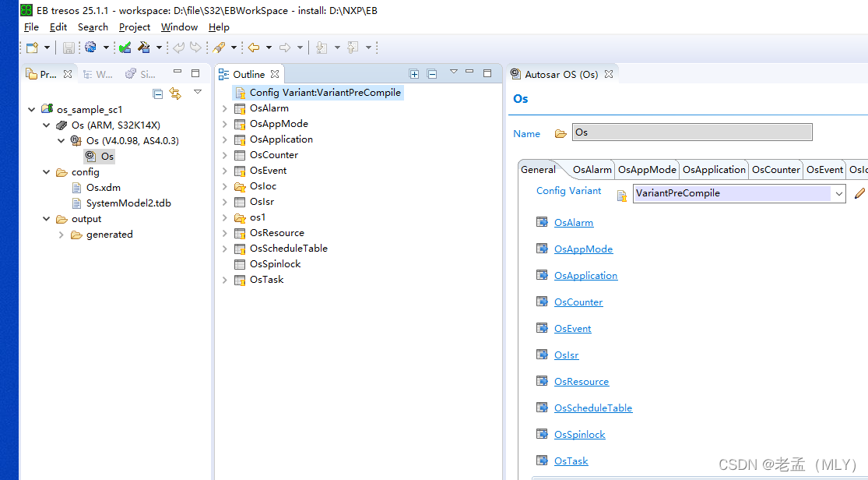868x480 pixels.
Task: Select the OsAppMode editor tab
Action: coord(647,170)
